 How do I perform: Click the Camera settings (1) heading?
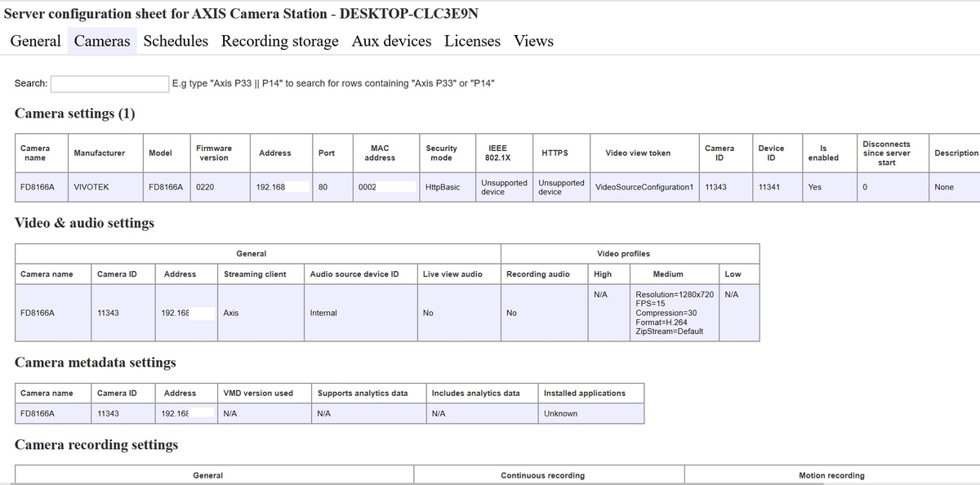(x=75, y=113)
